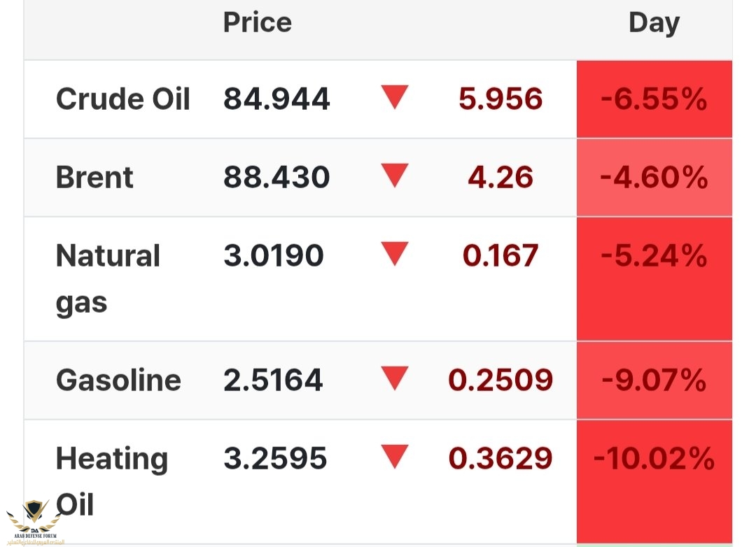756x547 pixels.
Task: Click the Crude Oil price 84.944
Action: [276, 99]
